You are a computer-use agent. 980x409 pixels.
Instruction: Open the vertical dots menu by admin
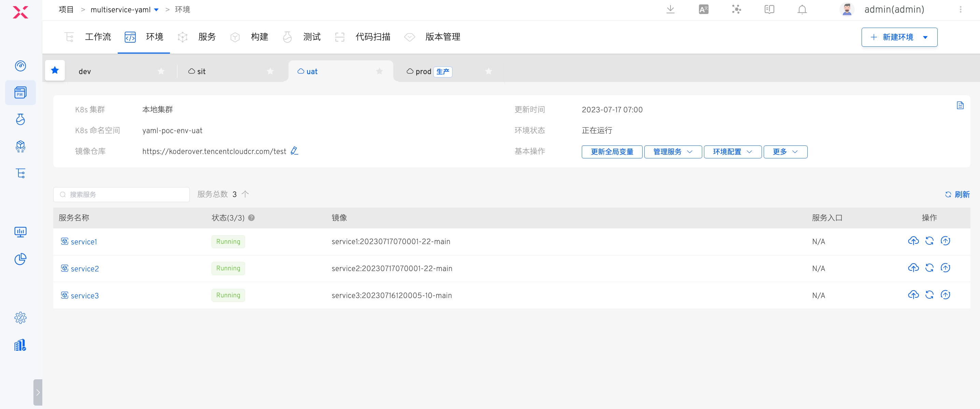tap(960, 10)
